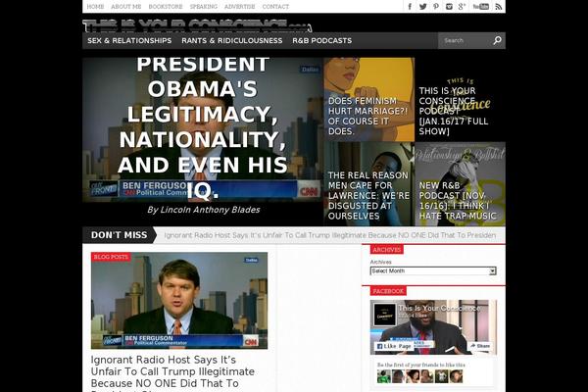
Task: Open the Instagram social icon in the header
Action: [449, 7]
